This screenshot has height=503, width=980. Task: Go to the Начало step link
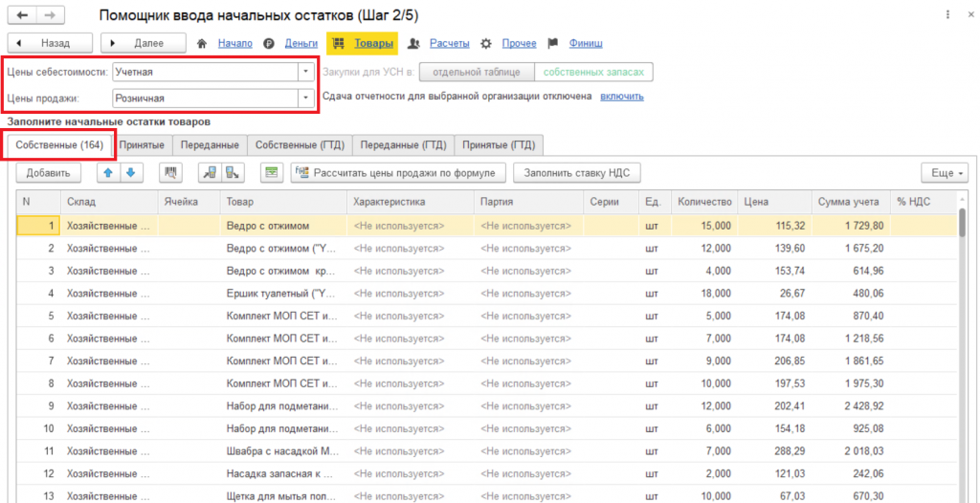[235, 44]
